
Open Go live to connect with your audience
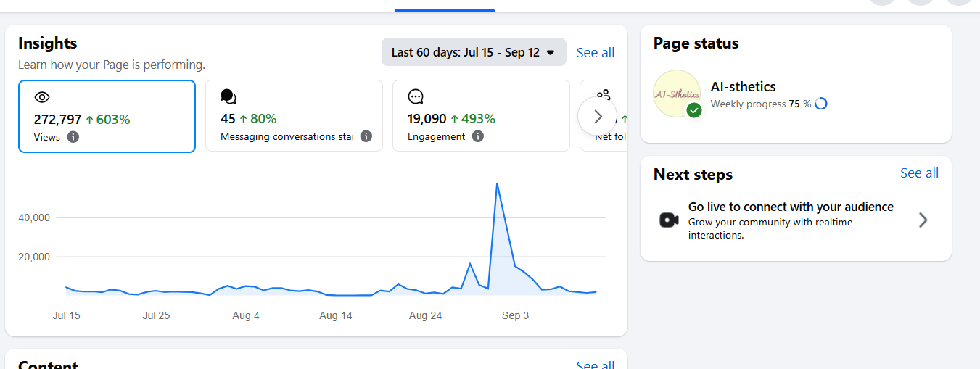[x=791, y=207]
